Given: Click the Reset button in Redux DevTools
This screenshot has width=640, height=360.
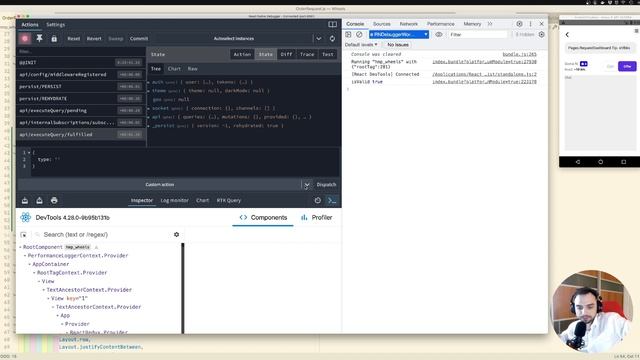Looking at the screenshot, I should [x=74, y=39].
